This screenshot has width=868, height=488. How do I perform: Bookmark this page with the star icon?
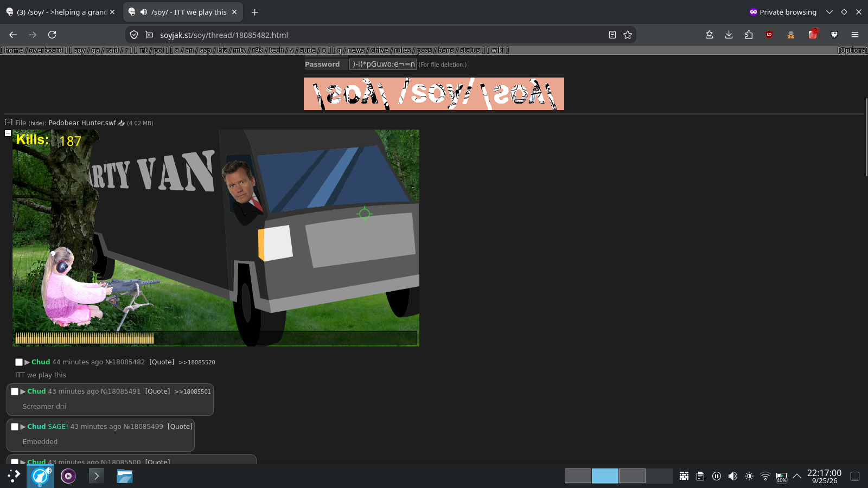pos(628,35)
